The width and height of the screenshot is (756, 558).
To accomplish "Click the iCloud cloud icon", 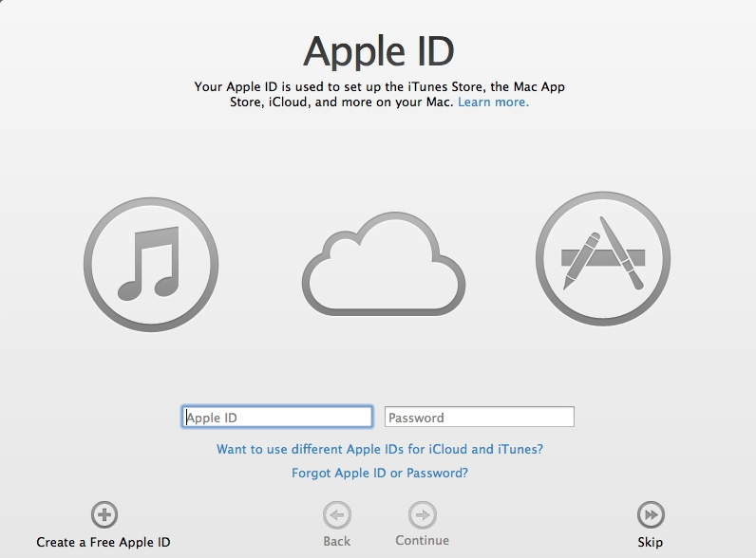I will pos(384,264).
